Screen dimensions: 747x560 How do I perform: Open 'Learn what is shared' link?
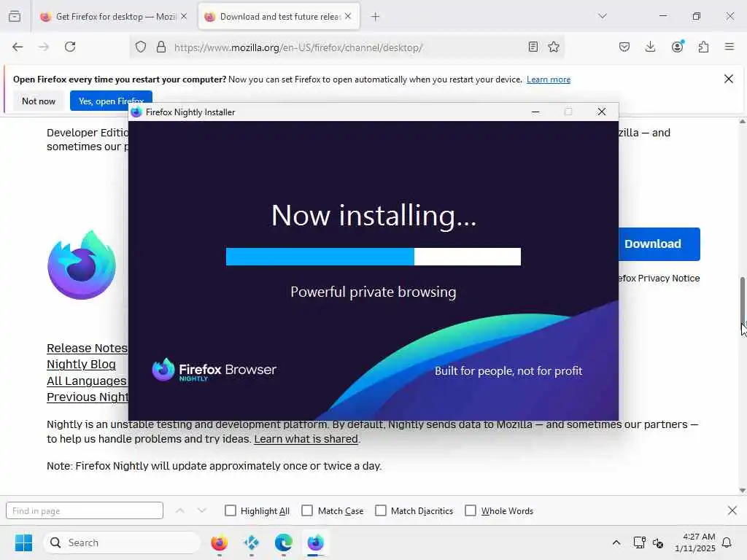coord(306,438)
